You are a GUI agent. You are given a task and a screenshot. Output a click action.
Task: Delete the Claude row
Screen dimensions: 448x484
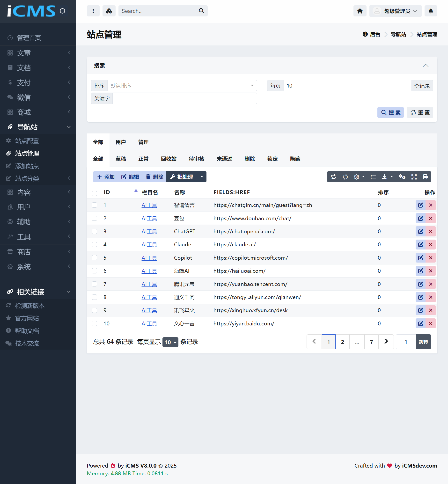pyautogui.click(x=431, y=245)
